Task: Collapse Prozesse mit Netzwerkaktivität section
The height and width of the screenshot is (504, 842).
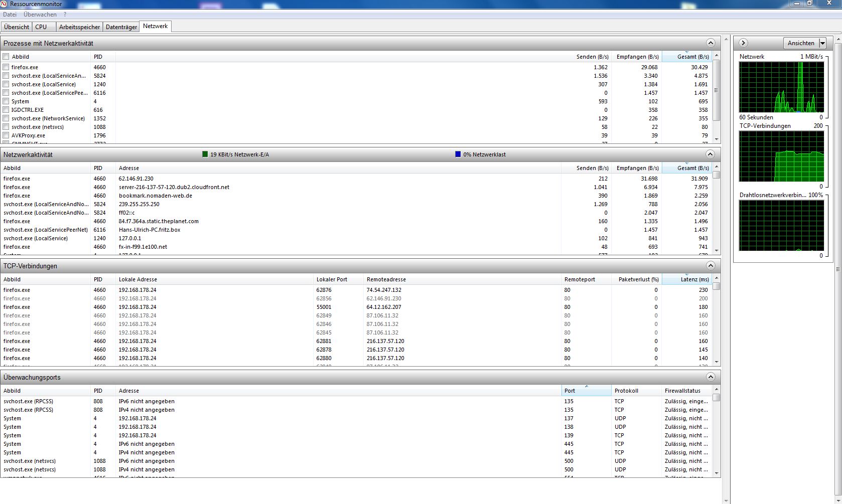Action: 710,43
